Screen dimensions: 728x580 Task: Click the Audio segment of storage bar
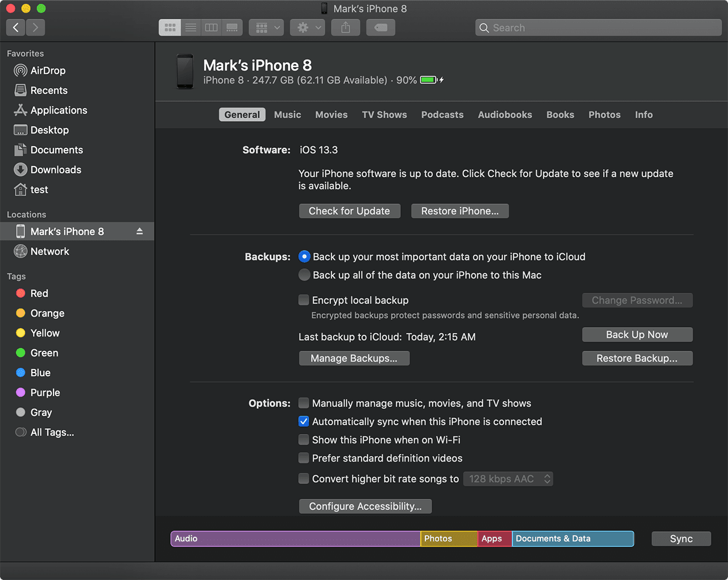[295, 538]
